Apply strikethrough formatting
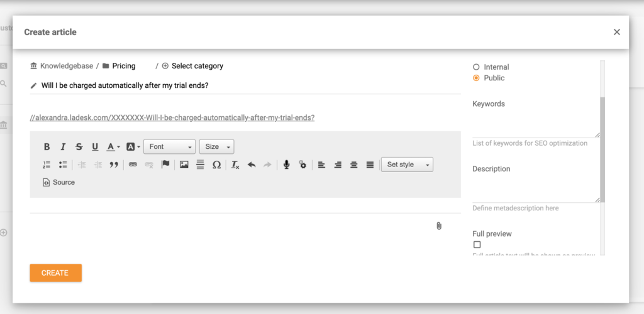The image size is (644, 314). (79, 147)
